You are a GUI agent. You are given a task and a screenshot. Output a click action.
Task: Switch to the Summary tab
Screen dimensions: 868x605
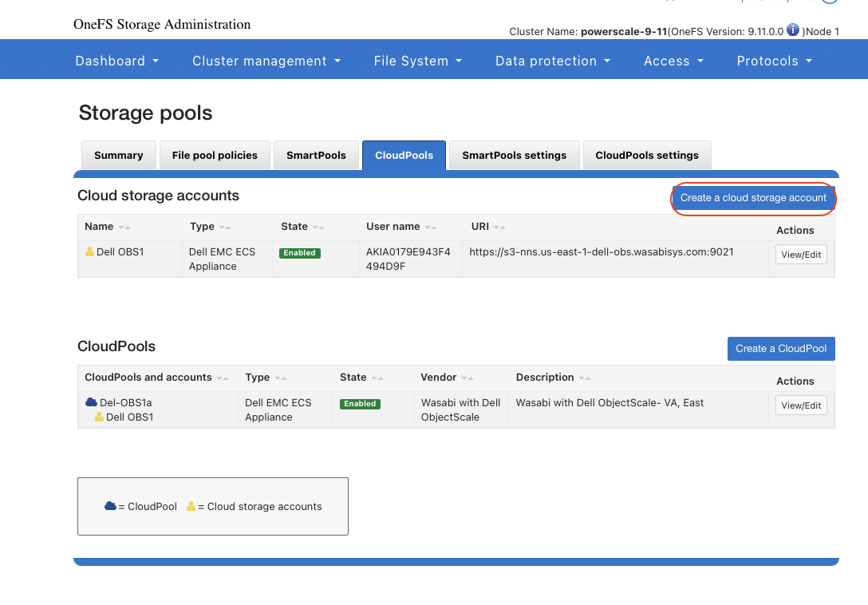[118, 155]
